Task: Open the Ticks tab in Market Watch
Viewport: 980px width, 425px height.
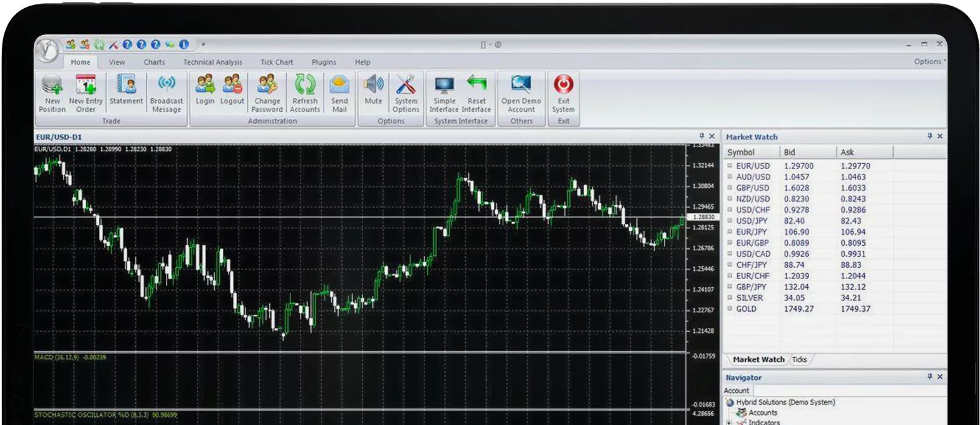Action: tap(800, 360)
